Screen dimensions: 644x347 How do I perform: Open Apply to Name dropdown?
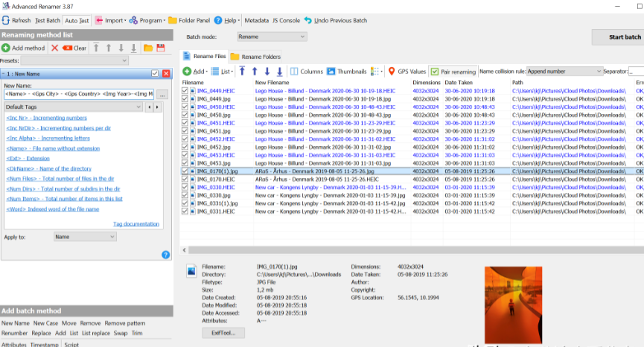pyautogui.click(x=85, y=237)
